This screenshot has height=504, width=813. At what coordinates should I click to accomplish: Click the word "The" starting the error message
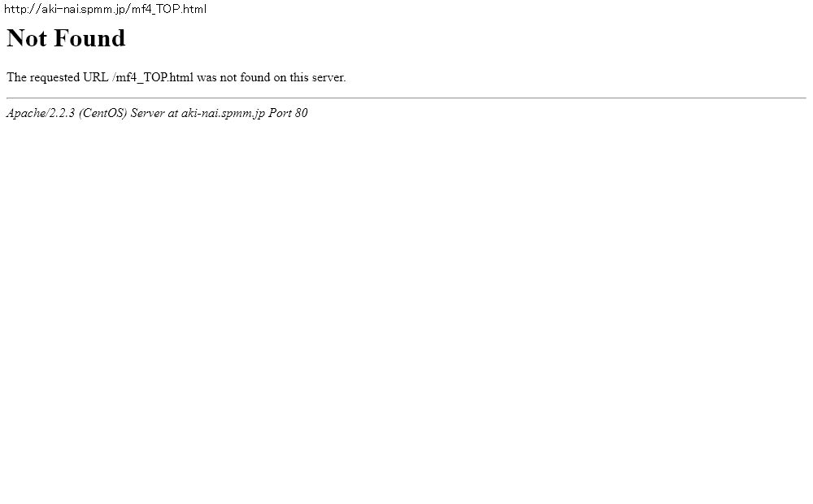point(16,77)
